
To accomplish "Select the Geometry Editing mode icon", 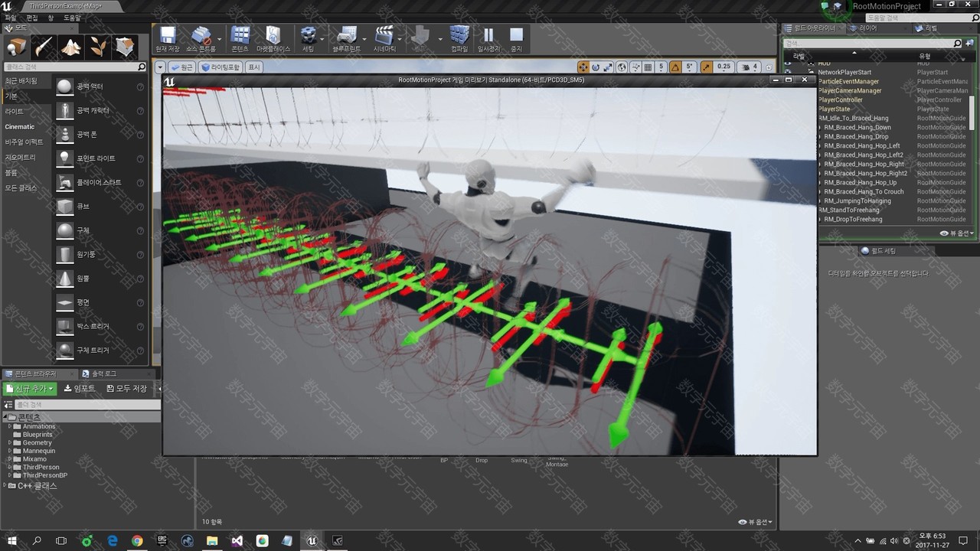I will (x=125, y=47).
